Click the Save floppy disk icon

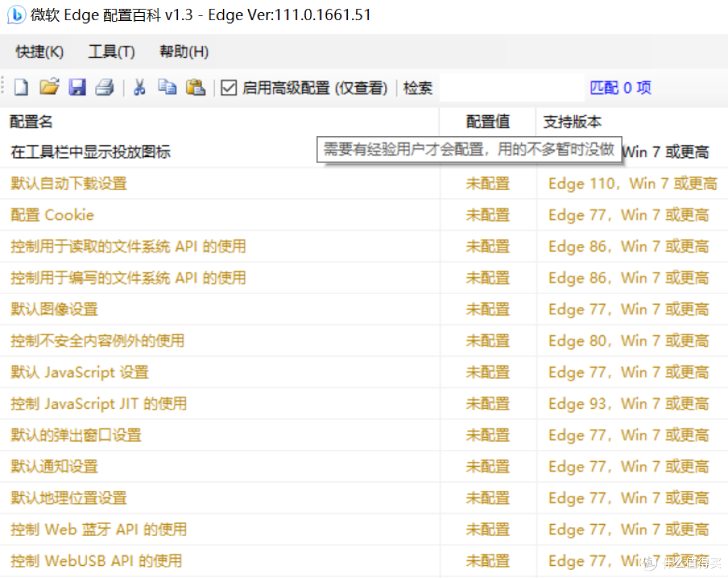77,87
